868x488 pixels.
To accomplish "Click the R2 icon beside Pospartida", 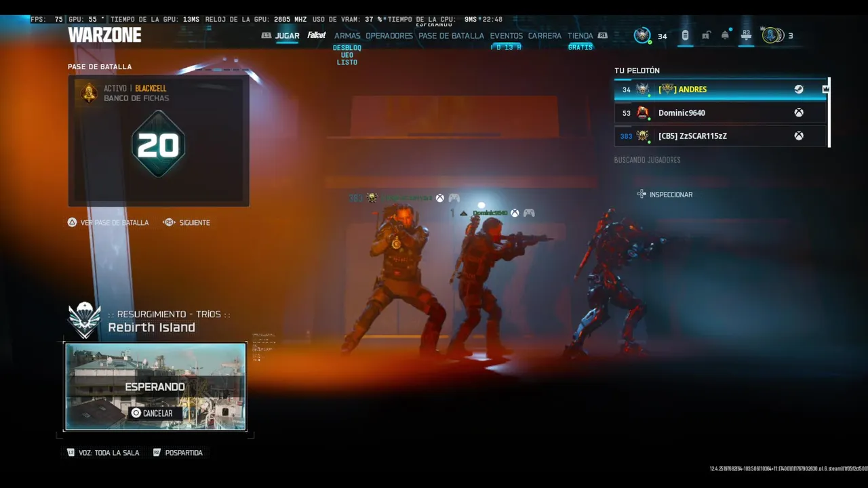I will pyautogui.click(x=157, y=453).
